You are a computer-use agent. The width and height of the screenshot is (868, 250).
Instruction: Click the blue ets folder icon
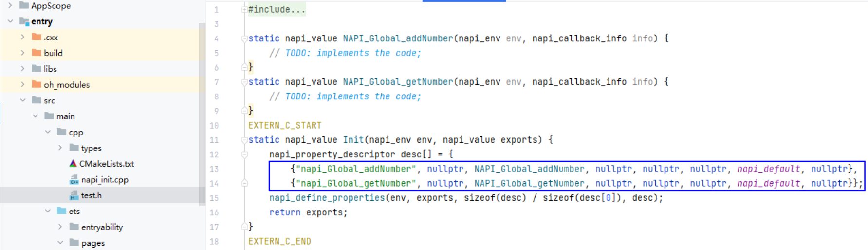tap(62, 211)
